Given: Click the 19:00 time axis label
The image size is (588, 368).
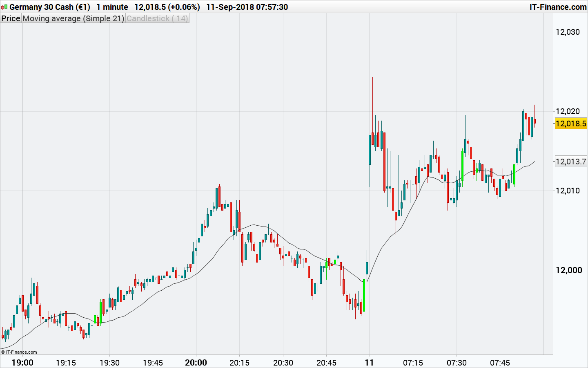Looking at the screenshot, I should coord(22,363).
